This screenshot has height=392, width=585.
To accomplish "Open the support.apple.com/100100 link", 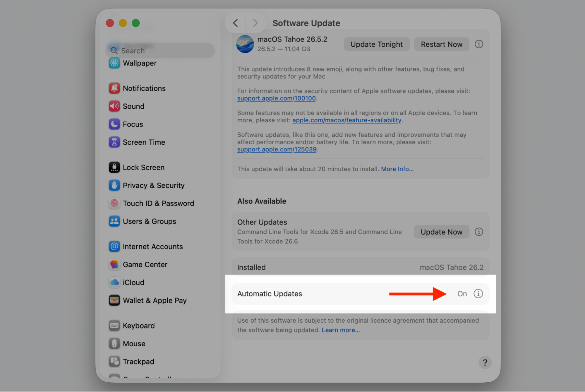I will pyautogui.click(x=276, y=98).
